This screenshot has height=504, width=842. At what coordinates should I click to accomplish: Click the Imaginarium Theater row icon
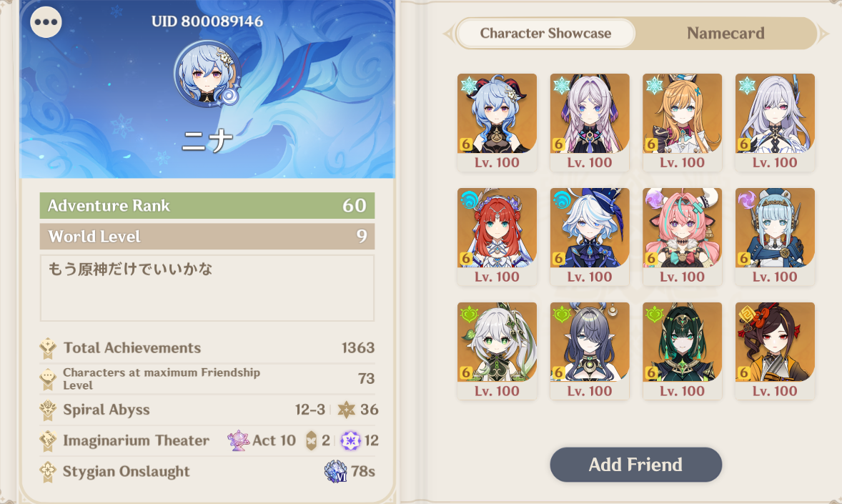[49, 440]
